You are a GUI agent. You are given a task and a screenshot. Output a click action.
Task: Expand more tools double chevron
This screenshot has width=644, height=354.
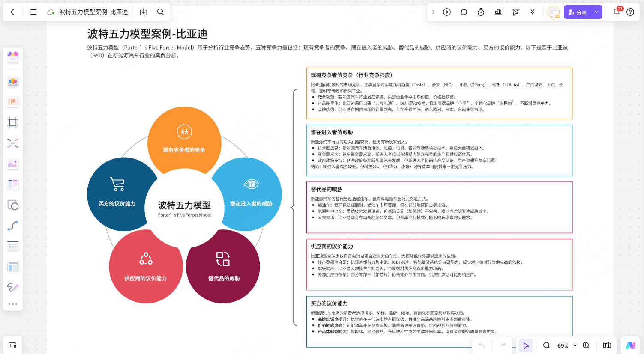(533, 12)
